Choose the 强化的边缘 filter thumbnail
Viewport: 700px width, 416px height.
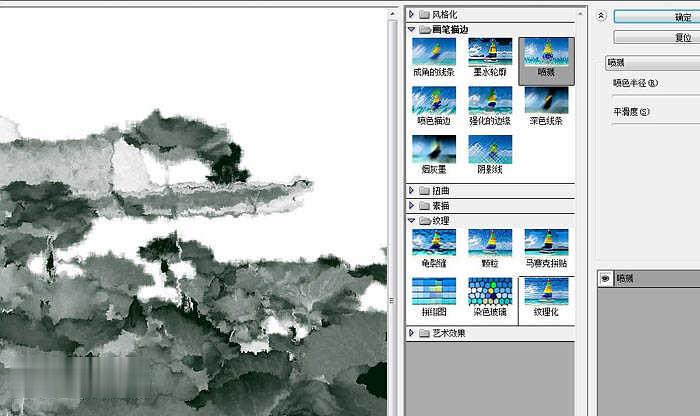(x=490, y=101)
